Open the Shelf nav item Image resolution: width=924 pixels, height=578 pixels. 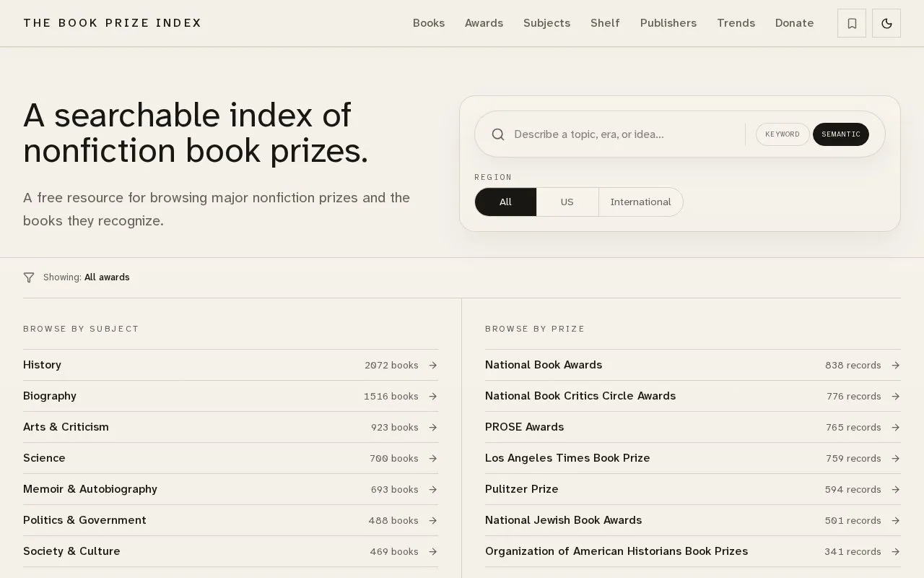tap(605, 23)
